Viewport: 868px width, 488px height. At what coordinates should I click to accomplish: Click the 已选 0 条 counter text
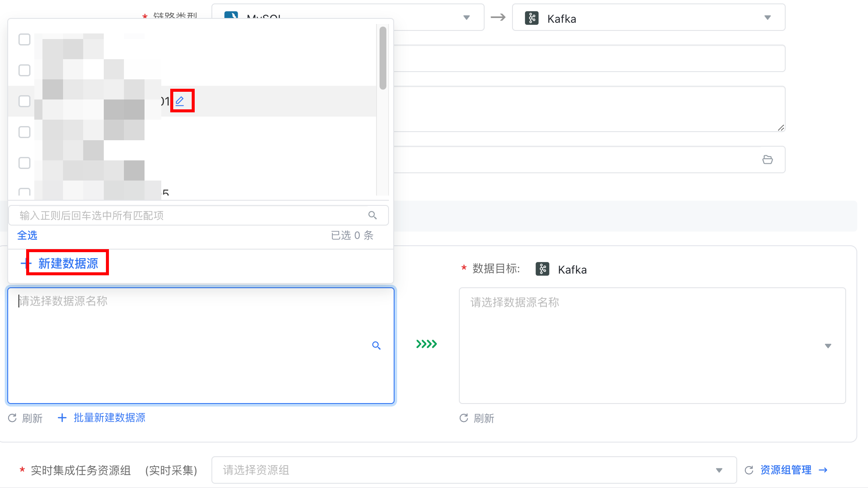(352, 235)
